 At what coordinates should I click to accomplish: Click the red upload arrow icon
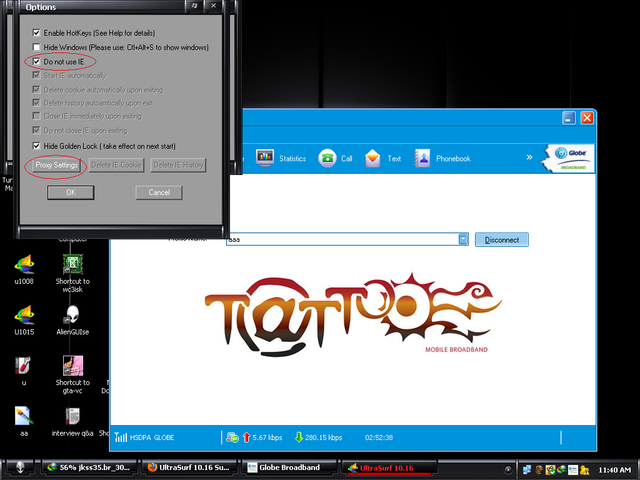pyautogui.click(x=246, y=437)
